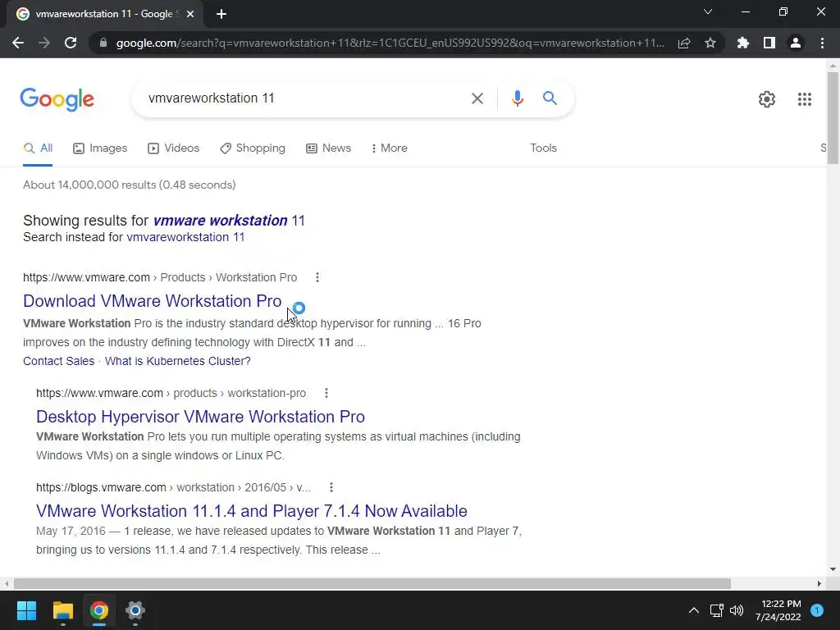The height and width of the screenshot is (630, 840).
Task: Open the notification center badge
Action: coord(817,610)
